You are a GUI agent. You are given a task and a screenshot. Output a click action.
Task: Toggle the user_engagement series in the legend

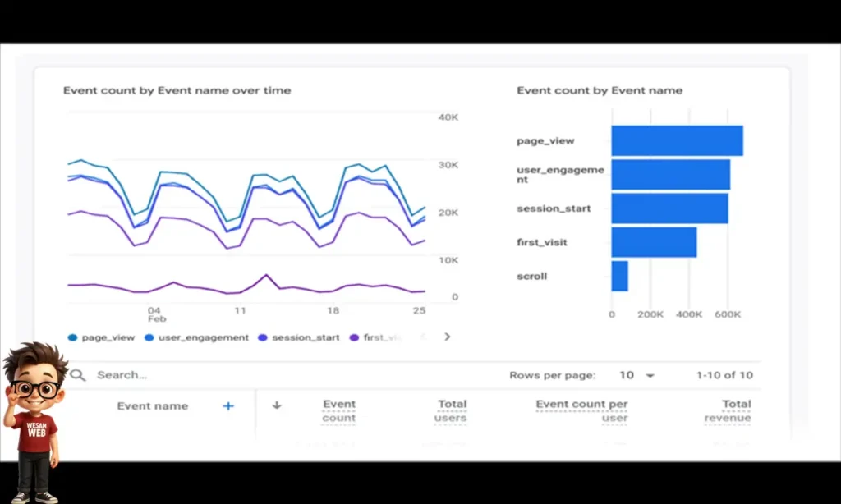[196, 337]
